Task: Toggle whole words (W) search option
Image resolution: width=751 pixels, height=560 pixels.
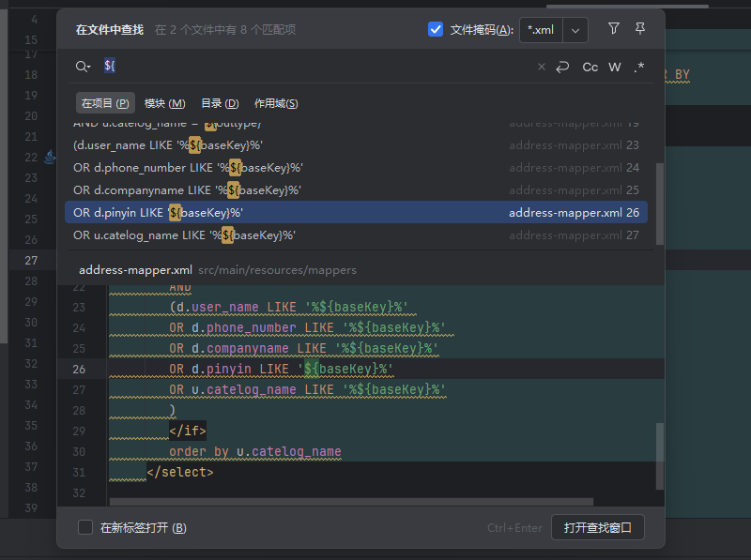Action: [615, 67]
